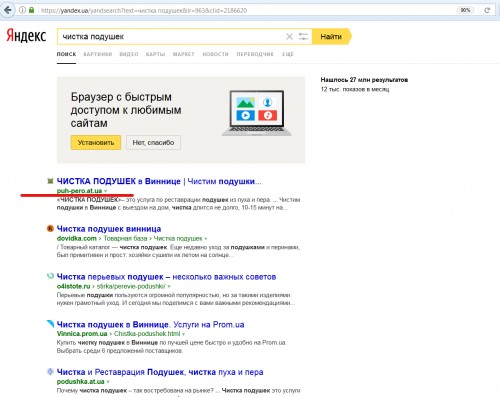This screenshot has height=397, width=500.
Task: Click the podushka.at.ua green link
Action: pos(80,381)
